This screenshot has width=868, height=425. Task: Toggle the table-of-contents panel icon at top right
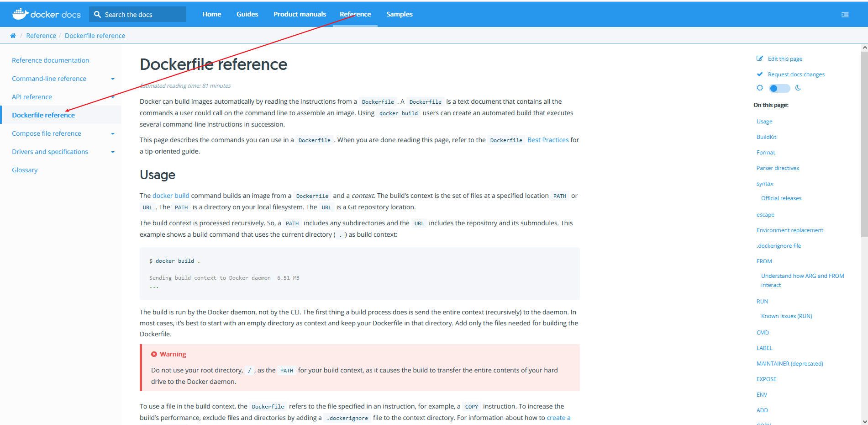coord(845,15)
